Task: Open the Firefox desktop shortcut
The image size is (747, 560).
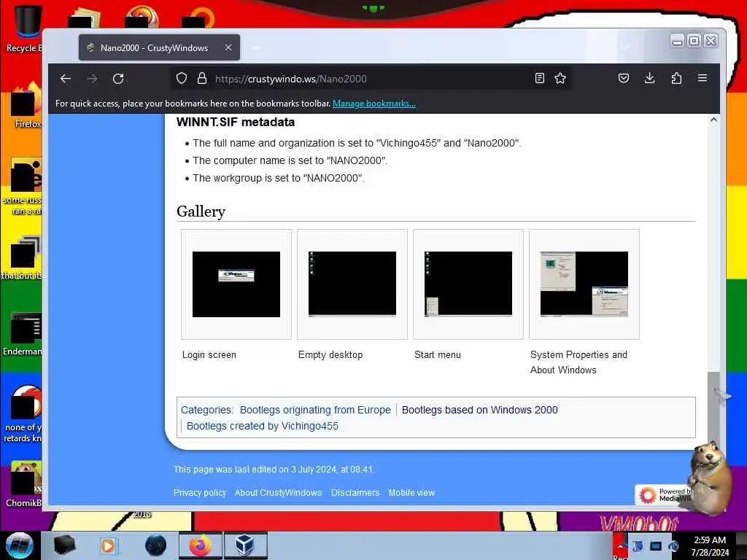Action: pyautogui.click(x=25, y=105)
